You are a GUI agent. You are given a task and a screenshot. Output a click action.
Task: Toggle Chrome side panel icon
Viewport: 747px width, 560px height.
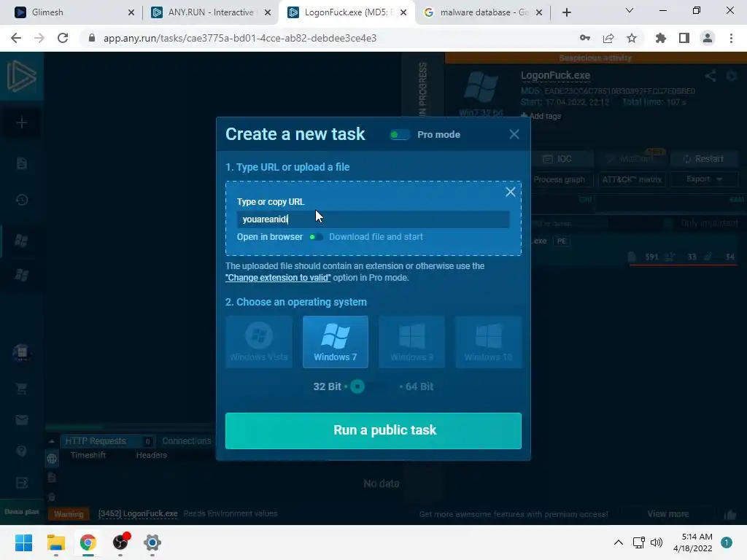[684, 38]
